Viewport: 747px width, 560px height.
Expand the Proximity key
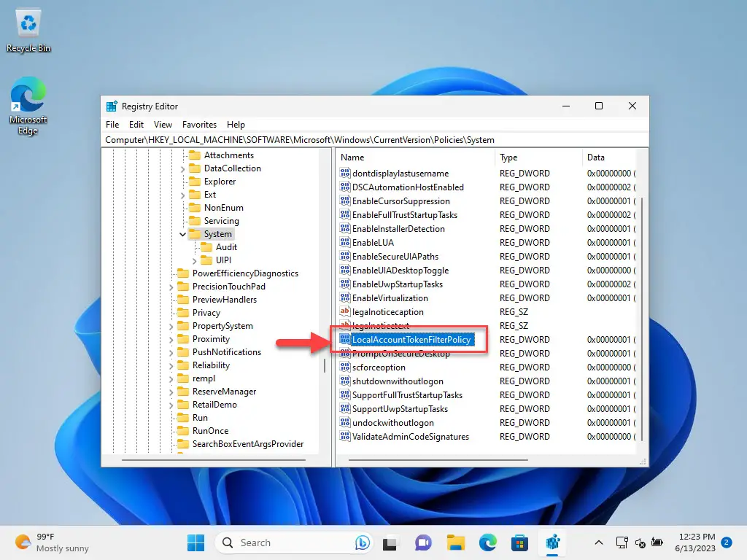[x=171, y=340]
